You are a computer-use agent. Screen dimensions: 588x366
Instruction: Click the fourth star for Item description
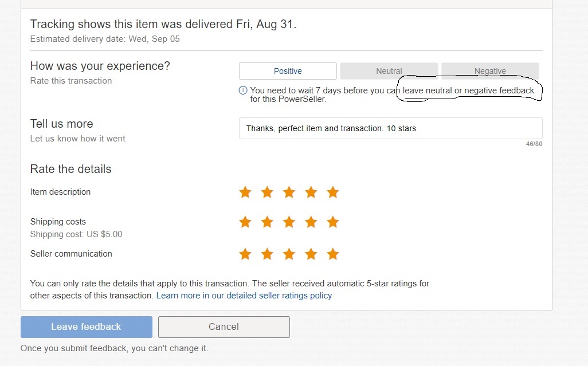click(311, 192)
